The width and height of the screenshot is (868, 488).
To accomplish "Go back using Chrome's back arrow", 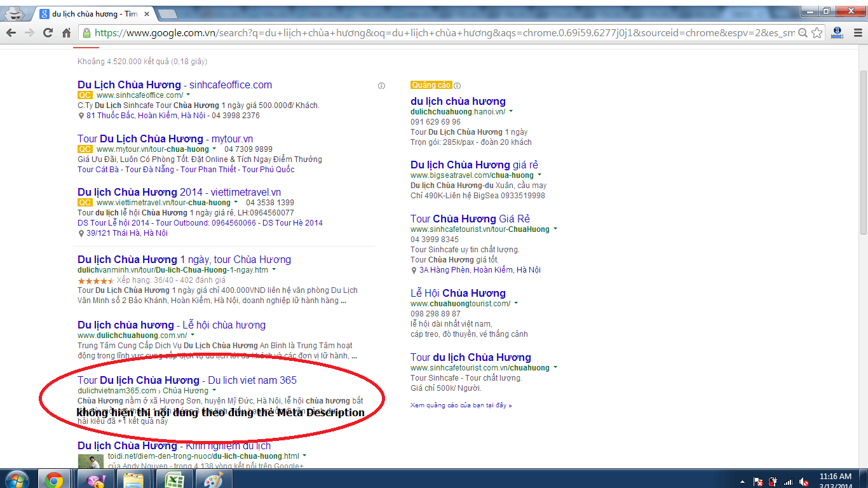I will (x=11, y=33).
